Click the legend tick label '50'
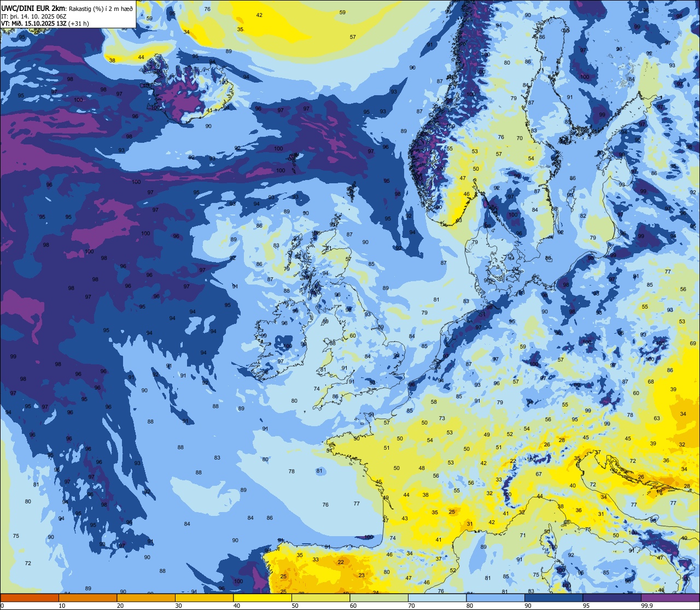 point(295,606)
